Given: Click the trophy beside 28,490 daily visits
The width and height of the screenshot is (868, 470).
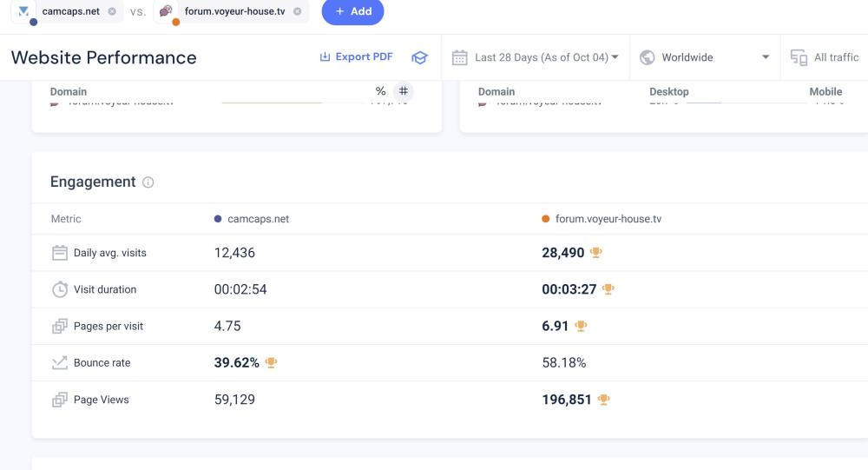Looking at the screenshot, I should tap(595, 253).
